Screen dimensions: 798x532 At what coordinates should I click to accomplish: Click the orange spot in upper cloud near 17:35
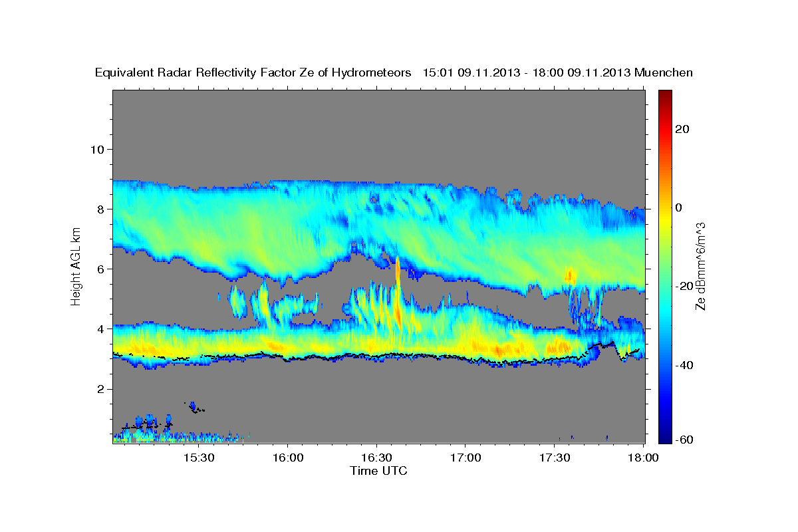569,275
